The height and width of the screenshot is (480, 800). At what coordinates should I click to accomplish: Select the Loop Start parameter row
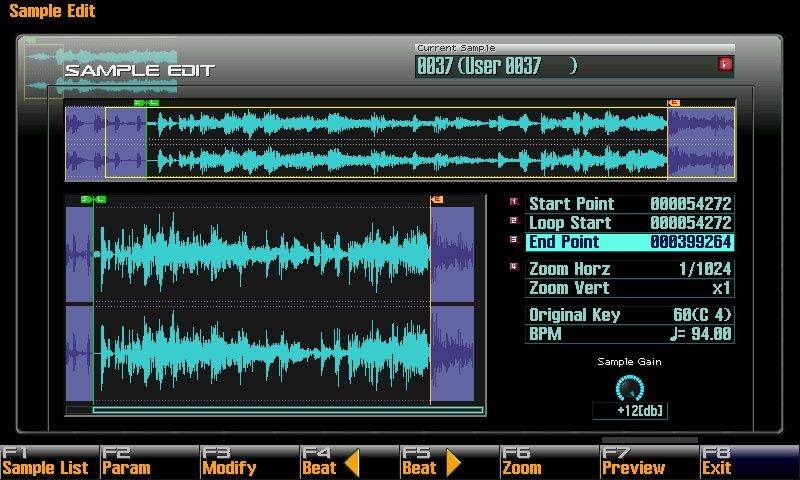630,222
